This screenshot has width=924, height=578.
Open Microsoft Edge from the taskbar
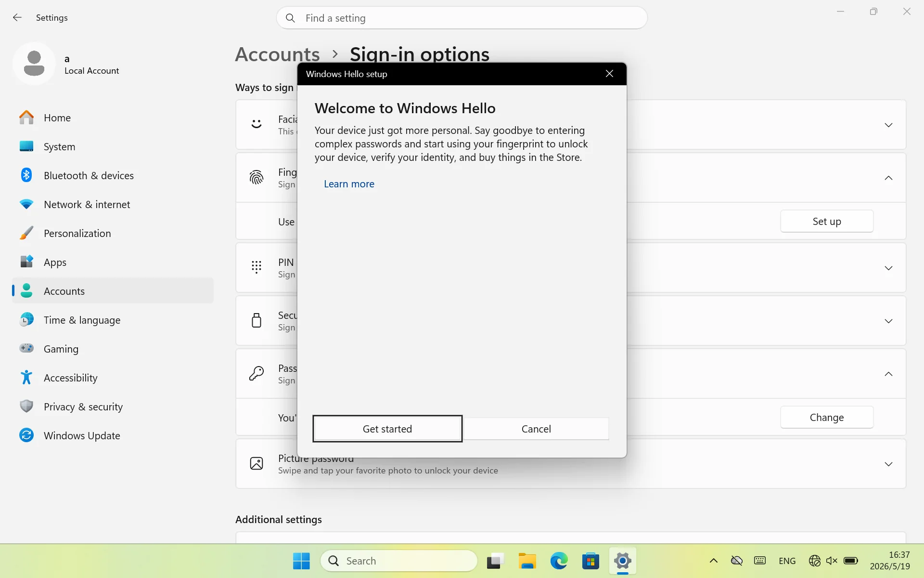coord(559,561)
